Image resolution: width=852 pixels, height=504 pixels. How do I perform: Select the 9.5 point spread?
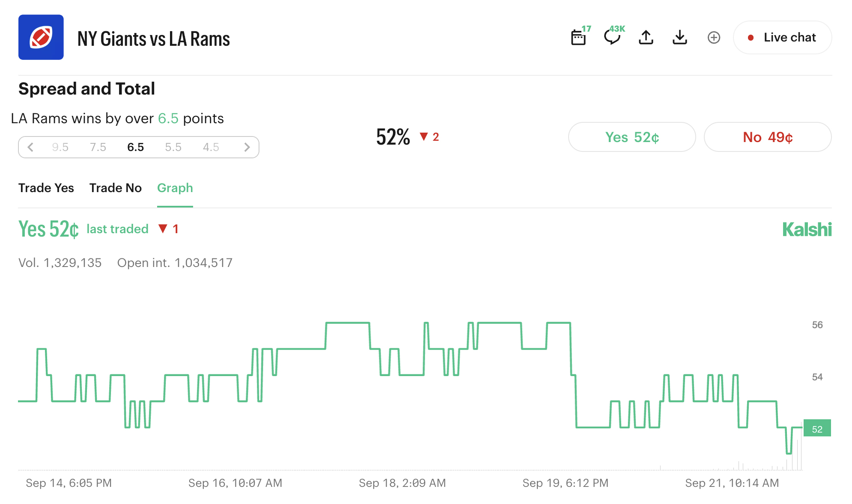click(x=60, y=147)
